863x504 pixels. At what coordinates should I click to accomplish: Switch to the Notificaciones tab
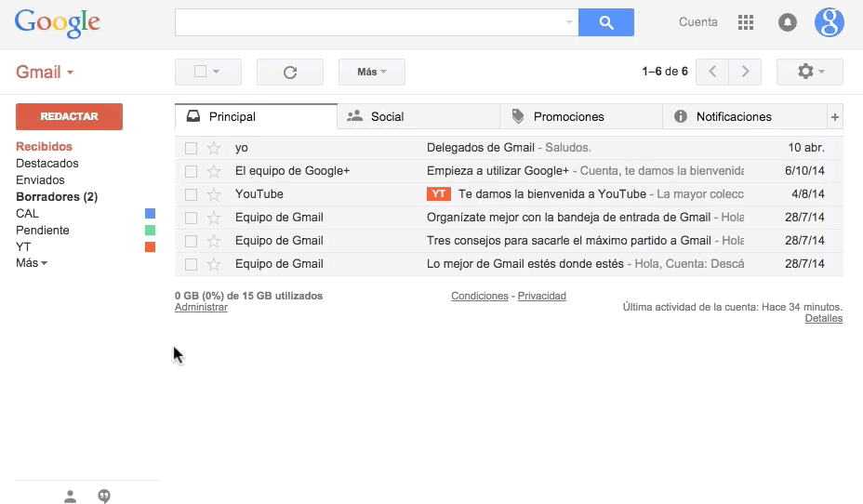click(745, 116)
